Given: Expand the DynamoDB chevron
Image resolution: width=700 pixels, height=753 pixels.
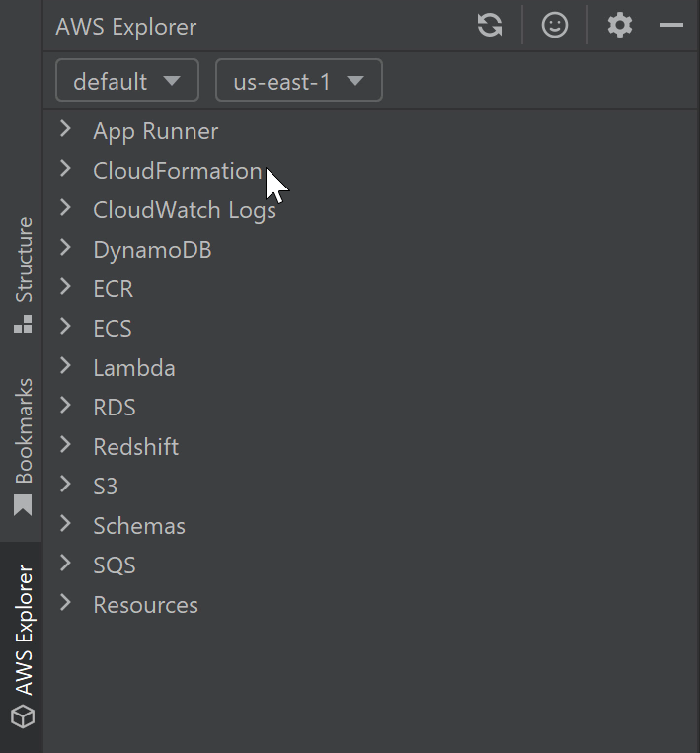Looking at the screenshot, I should (66, 248).
